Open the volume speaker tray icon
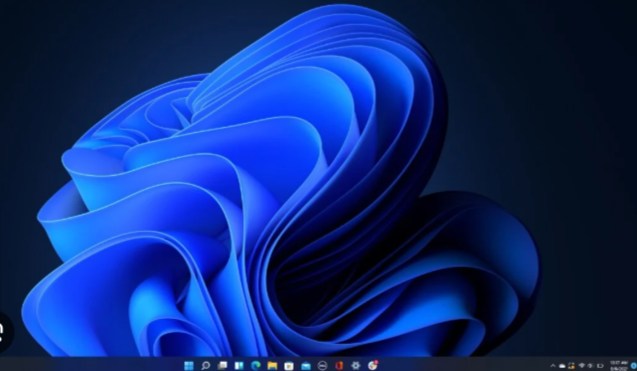The image size is (637, 371). tap(590, 366)
